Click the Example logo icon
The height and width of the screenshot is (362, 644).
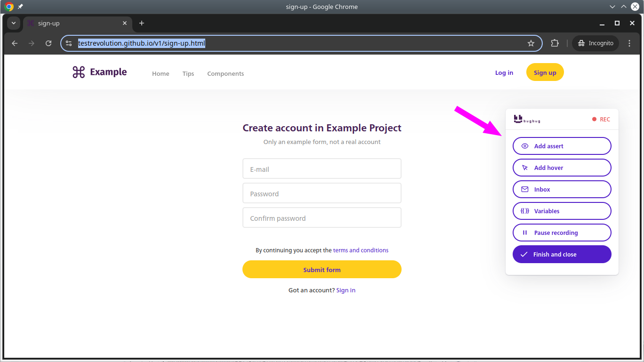pyautogui.click(x=79, y=72)
